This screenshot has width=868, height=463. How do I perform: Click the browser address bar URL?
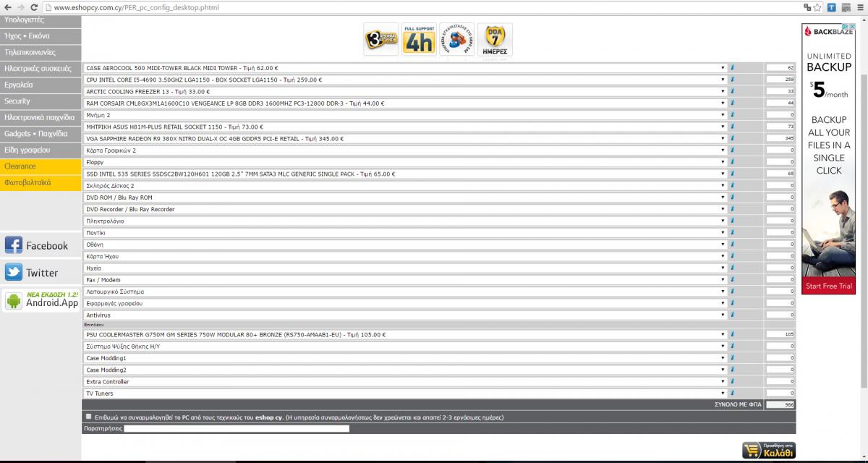click(136, 7)
